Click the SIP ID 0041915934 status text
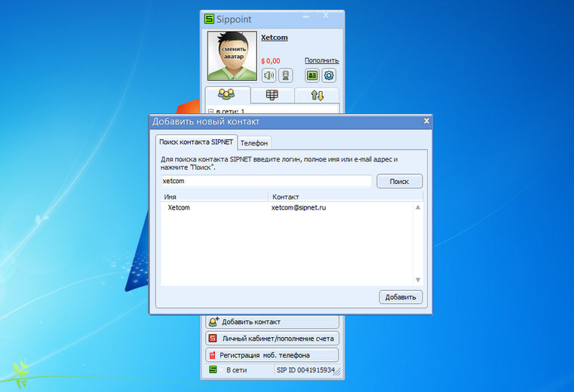Image resolution: width=574 pixels, height=392 pixels. (x=305, y=370)
